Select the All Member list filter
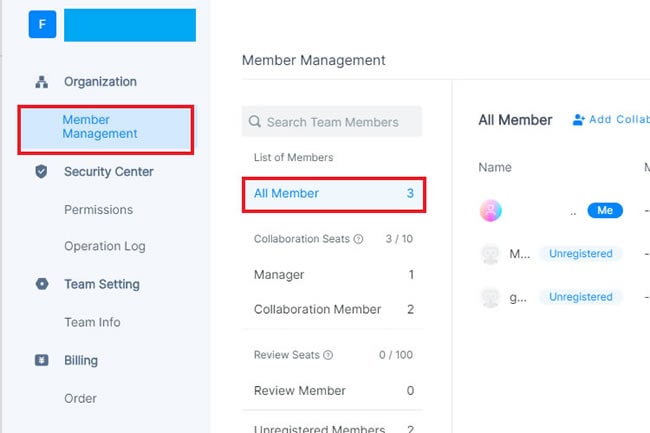The height and width of the screenshot is (433, 650). click(x=334, y=194)
